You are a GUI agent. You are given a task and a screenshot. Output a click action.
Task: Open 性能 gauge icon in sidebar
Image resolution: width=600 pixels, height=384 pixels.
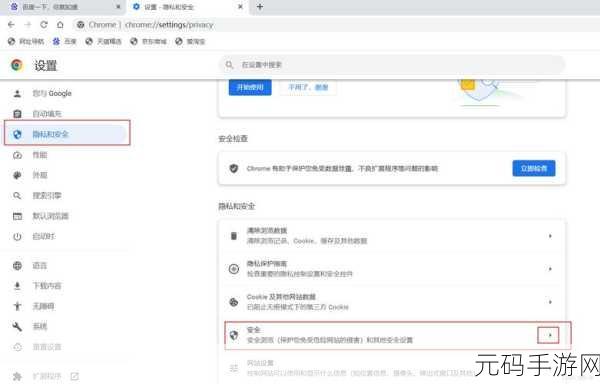[17, 155]
